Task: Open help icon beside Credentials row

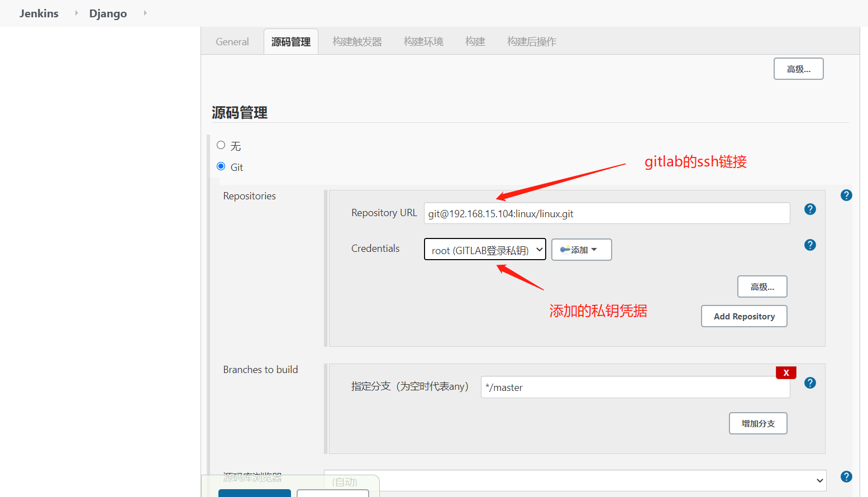Action: tap(810, 245)
